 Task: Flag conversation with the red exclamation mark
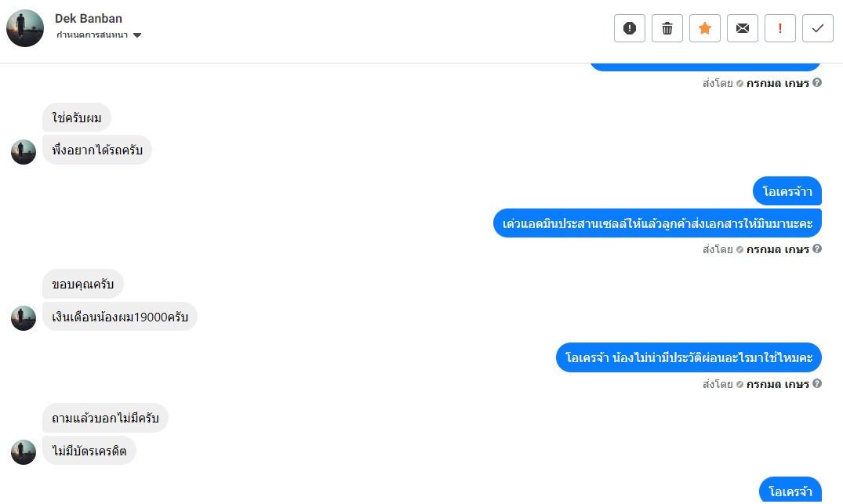[780, 28]
